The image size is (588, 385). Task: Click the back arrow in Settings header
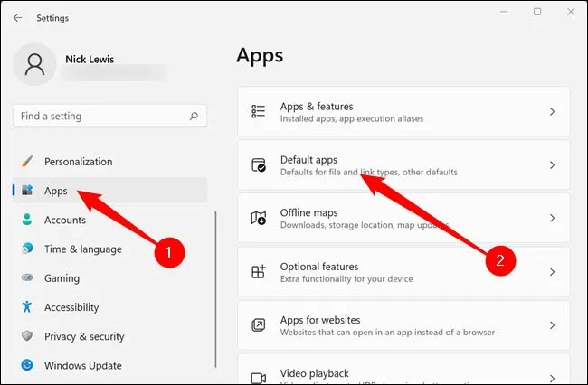[17, 17]
